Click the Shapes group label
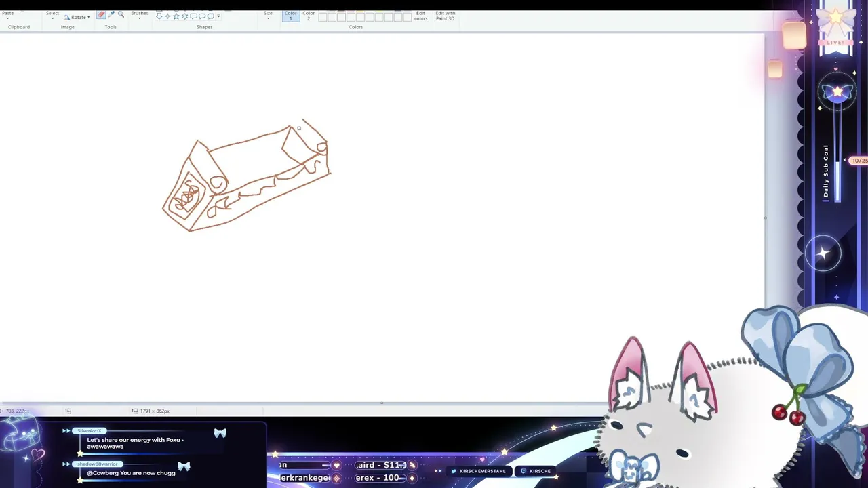868x488 pixels. coord(204,27)
